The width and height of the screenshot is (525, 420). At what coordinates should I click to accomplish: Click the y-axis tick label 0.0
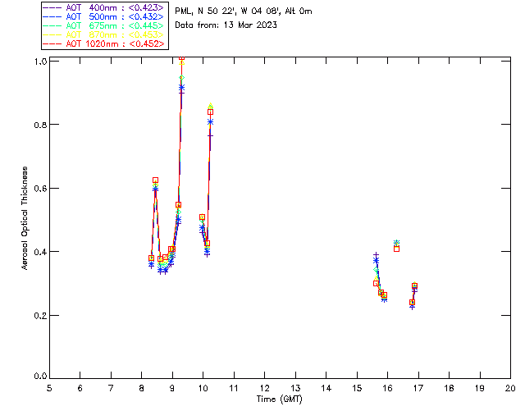tap(40, 377)
